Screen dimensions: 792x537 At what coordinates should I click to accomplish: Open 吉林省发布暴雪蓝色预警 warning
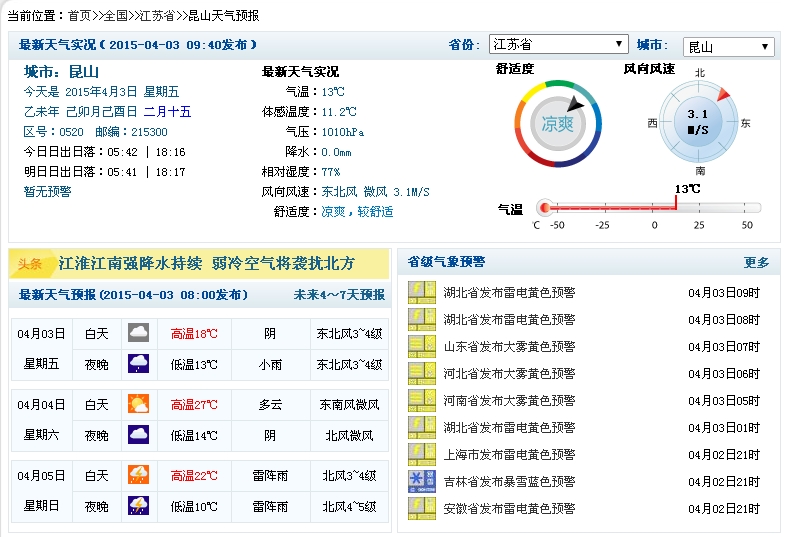(509, 481)
